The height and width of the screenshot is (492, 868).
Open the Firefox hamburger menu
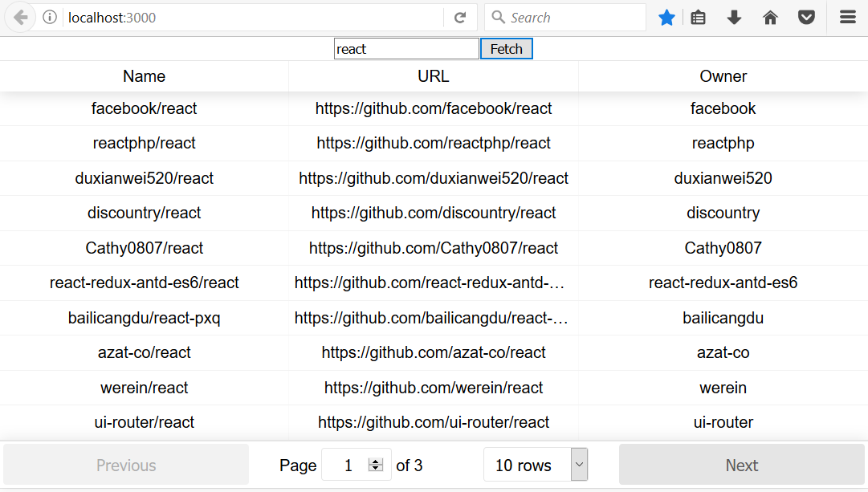(x=847, y=18)
